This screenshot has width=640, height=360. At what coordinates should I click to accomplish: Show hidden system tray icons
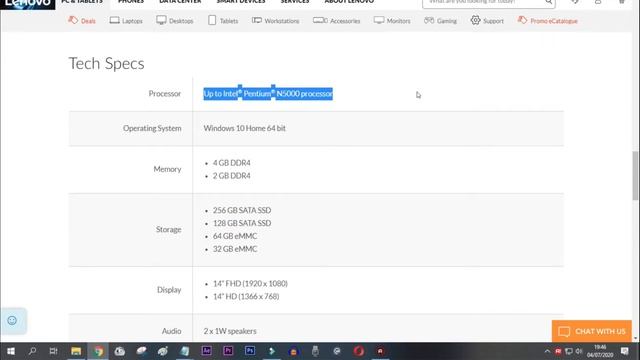tap(547, 351)
